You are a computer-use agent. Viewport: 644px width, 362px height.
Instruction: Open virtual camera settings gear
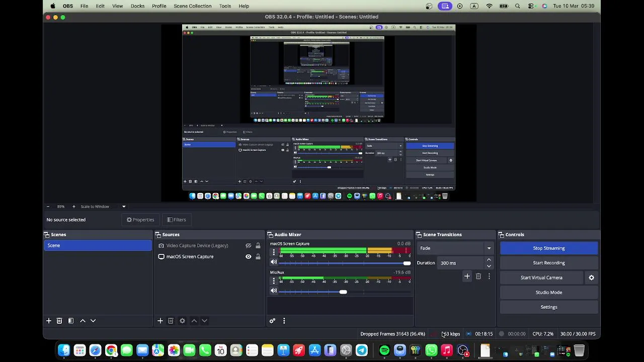(592, 278)
